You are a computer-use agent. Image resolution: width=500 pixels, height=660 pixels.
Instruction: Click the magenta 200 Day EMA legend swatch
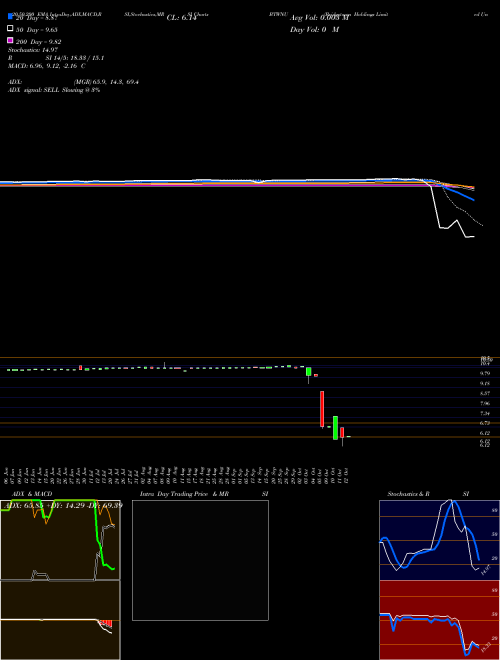point(10,40)
